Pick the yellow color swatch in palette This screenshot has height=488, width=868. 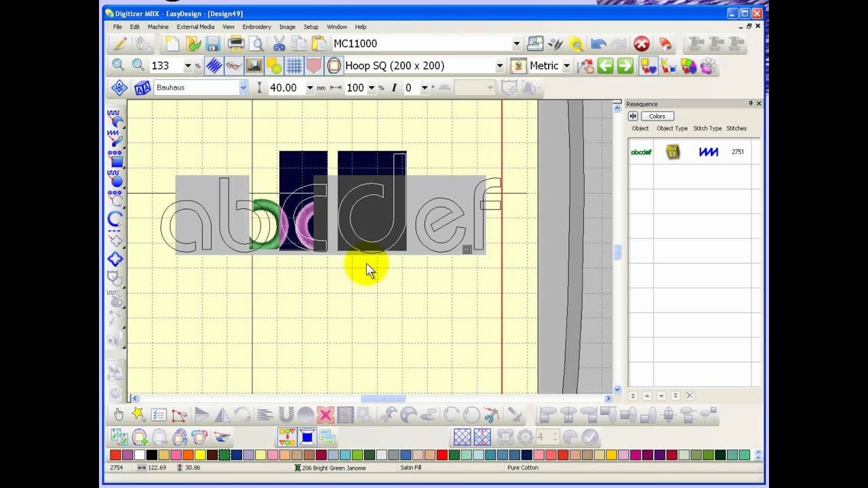pos(201,455)
